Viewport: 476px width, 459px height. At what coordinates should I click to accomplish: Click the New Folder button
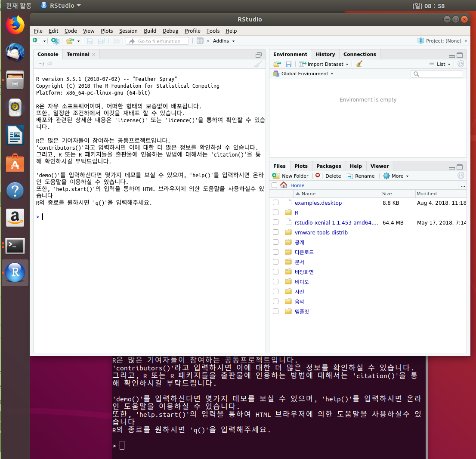(290, 176)
